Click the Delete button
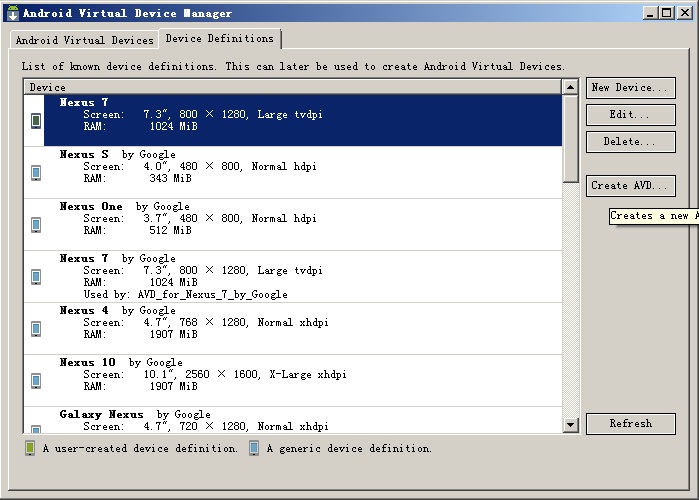 [630, 142]
